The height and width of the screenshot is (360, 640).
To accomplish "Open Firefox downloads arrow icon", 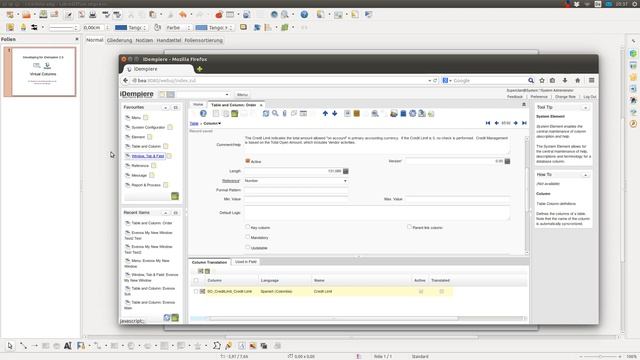I will tap(565, 80).
